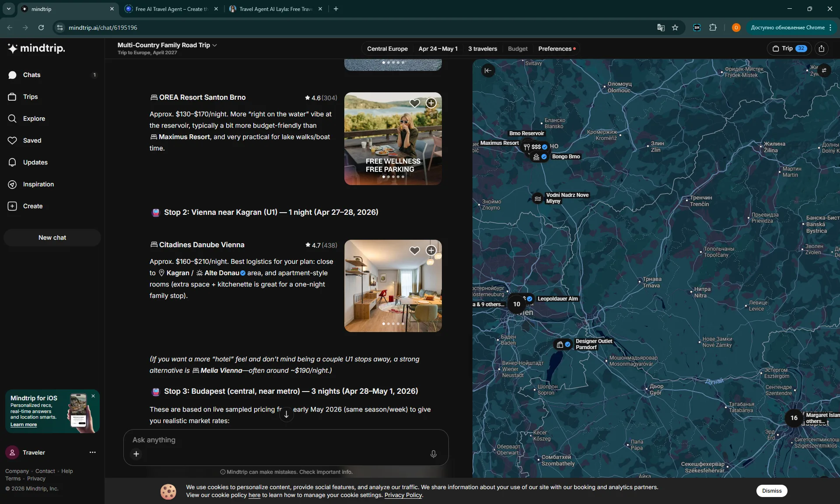Open the browser tab search dropdown
Screen dimensions: 840x504
[x=9, y=9]
